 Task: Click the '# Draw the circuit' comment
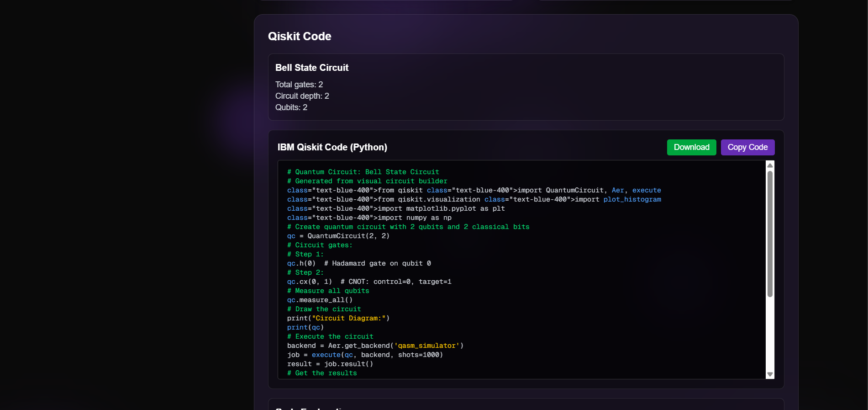coord(324,309)
